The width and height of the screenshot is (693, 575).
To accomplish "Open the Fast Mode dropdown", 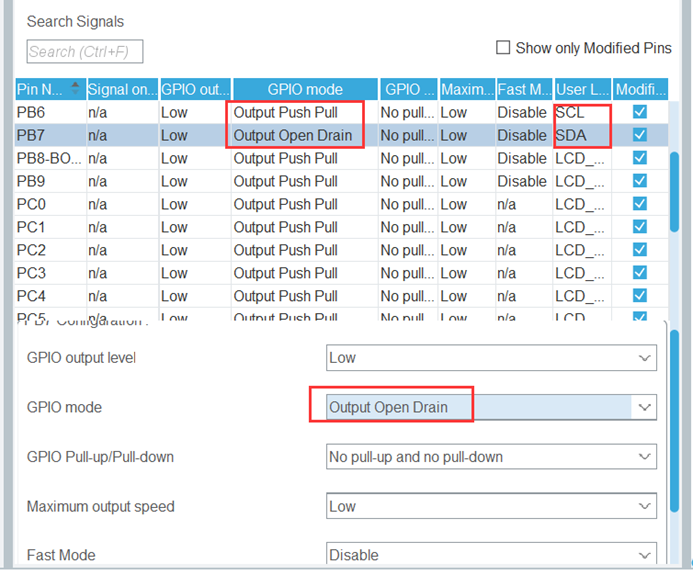I will coord(491,555).
